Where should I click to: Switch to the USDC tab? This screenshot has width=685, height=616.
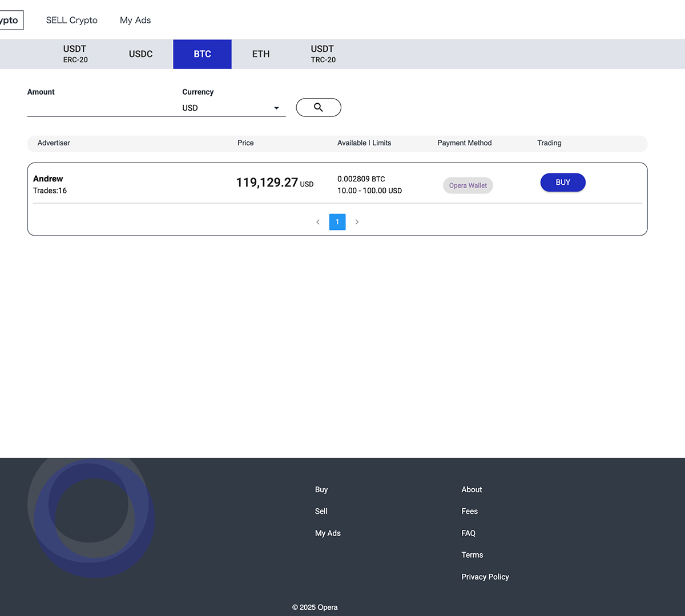(140, 54)
